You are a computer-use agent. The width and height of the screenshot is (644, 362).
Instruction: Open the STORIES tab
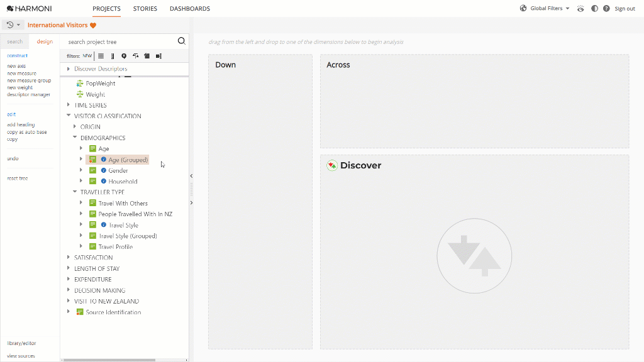click(145, 9)
